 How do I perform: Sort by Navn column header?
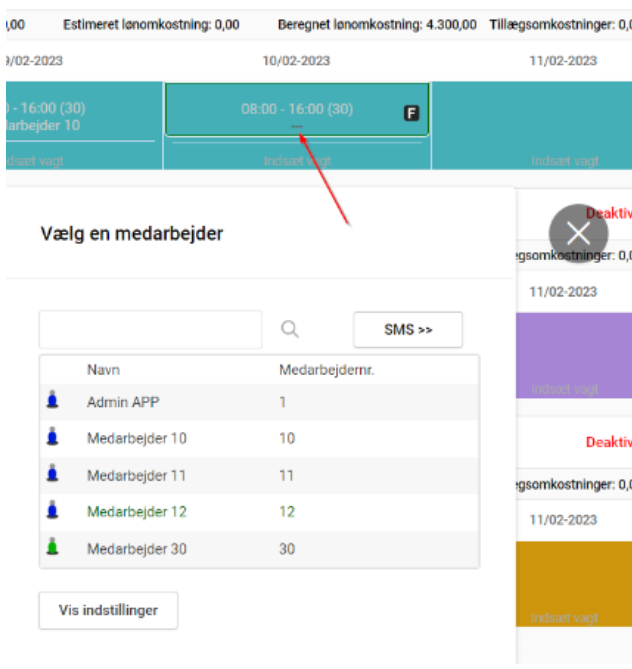coord(104,370)
